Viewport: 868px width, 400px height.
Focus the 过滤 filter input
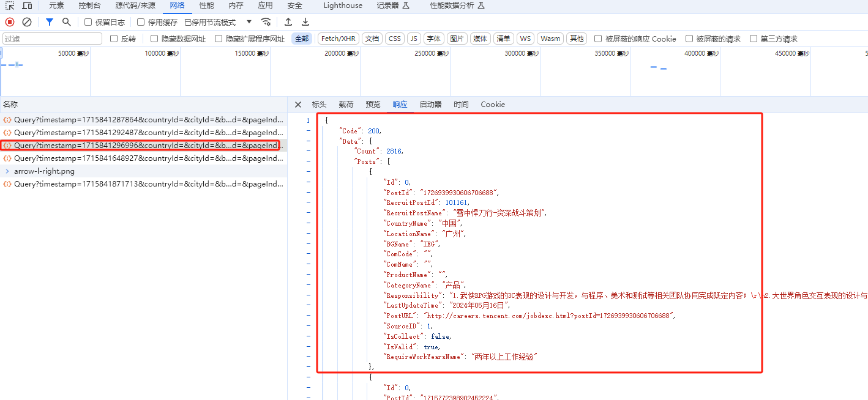tap(52, 39)
